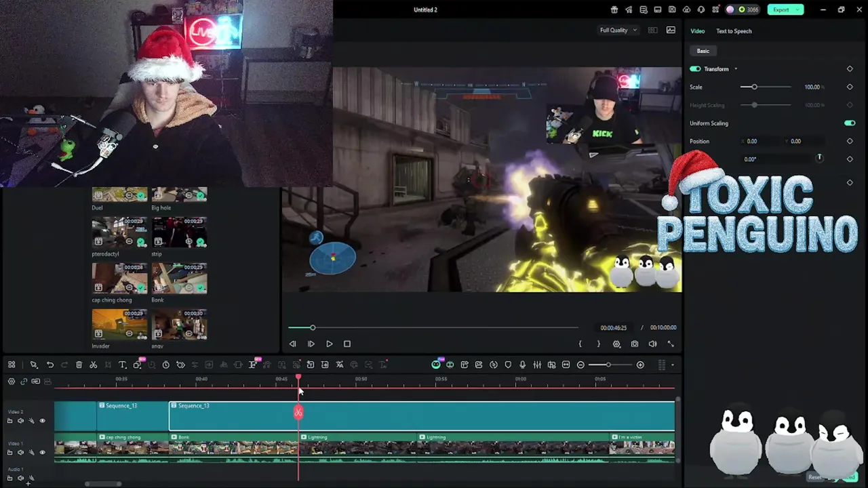Viewport: 868px width, 488px height.
Task: Open the gift icon in title bar
Action: pyautogui.click(x=614, y=9)
